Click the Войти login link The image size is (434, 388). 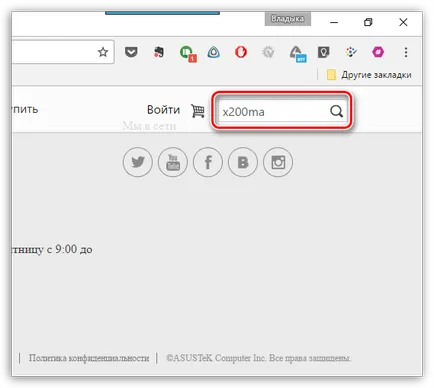[163, 110]
